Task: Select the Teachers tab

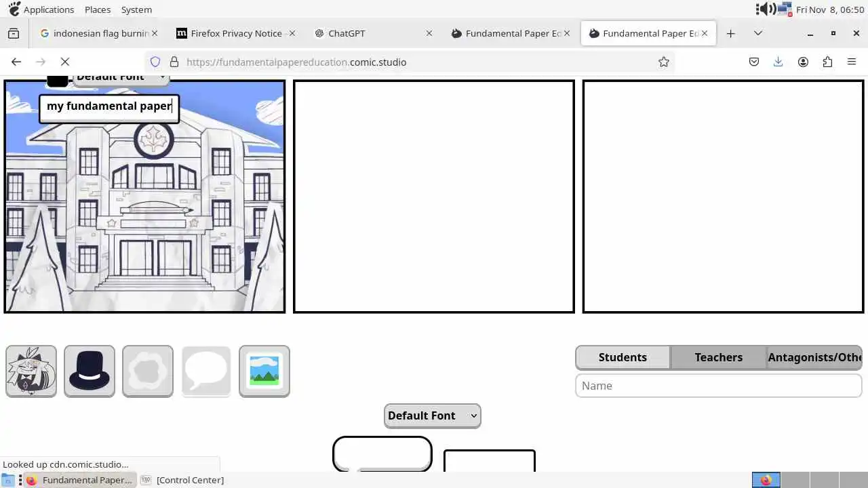Action: [718, 357]
